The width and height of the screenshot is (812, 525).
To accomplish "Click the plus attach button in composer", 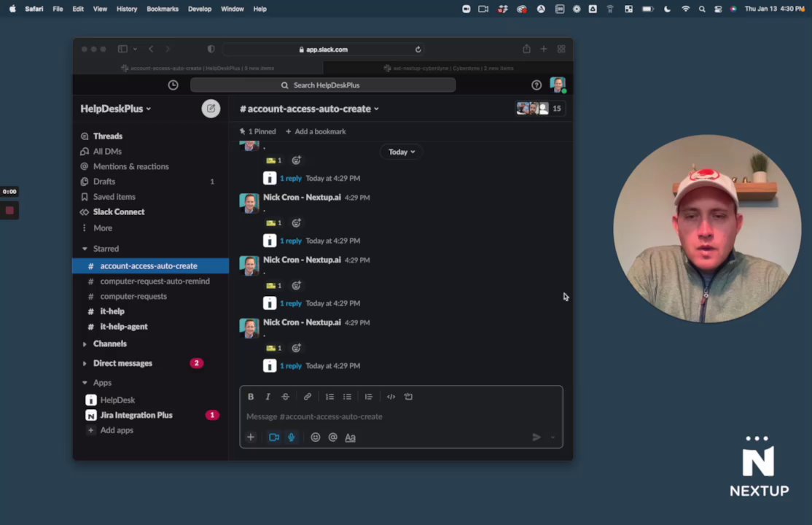I will coord(251,437).
